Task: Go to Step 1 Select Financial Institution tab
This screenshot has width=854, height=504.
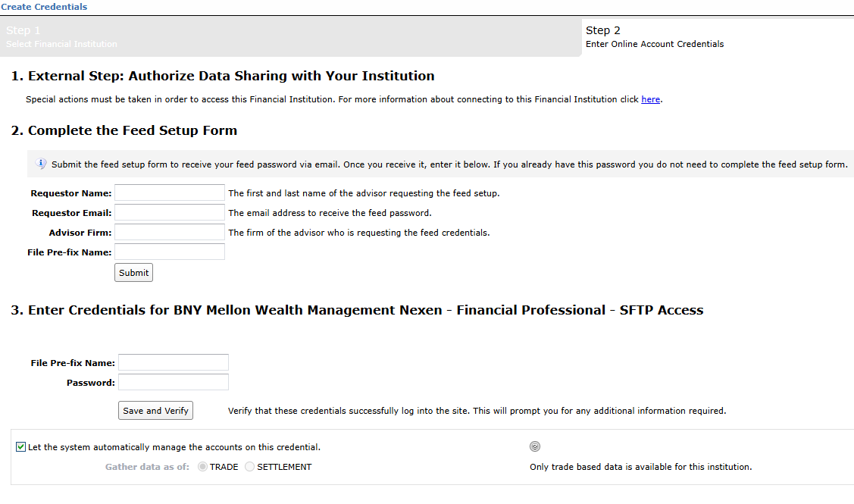Action: coord(291,37)
